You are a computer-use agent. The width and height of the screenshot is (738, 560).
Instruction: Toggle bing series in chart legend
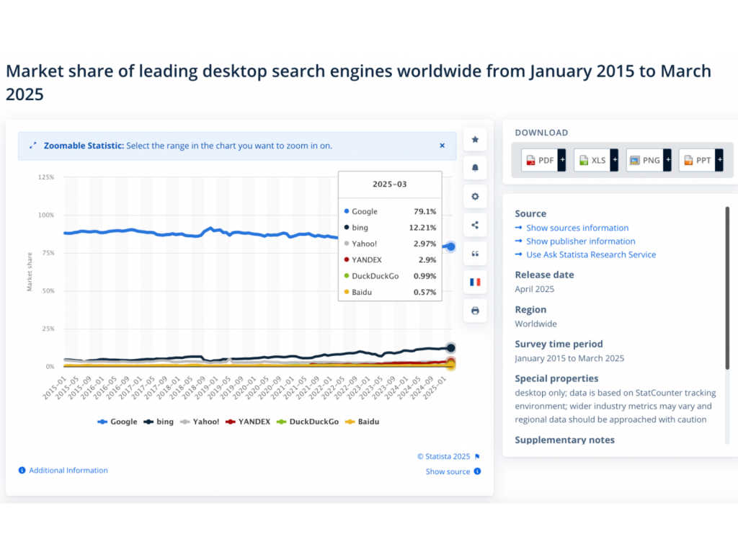click(159, 422)
